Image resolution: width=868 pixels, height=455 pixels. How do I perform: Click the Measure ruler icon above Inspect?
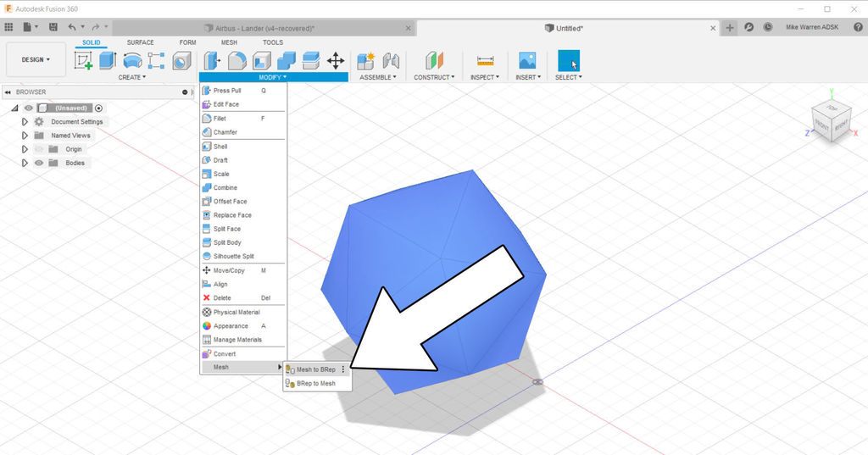tap(485, 60)
